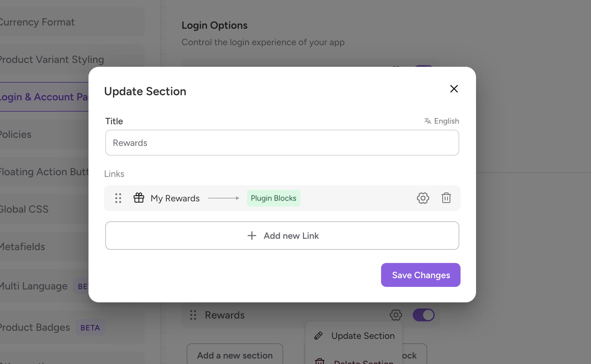The image size is (591, 364).
Task: Click pencil icon beside Update Section
Action: [318, 336]
